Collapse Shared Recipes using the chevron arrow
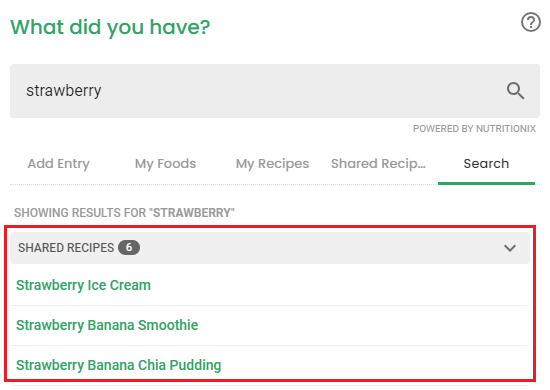 510,248
